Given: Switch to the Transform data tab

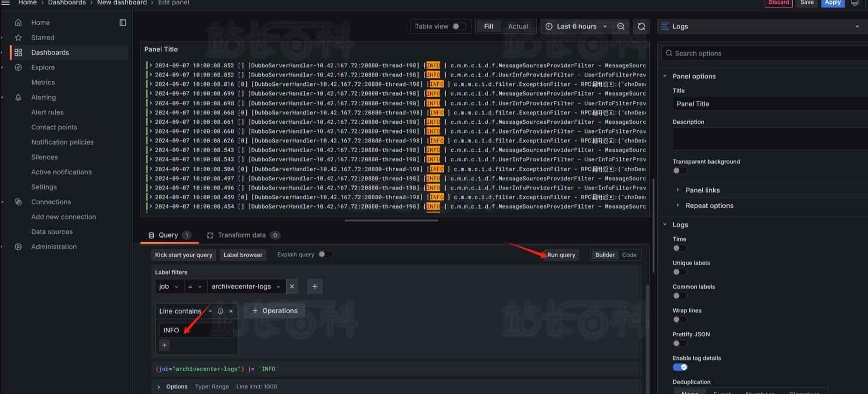Looking at the screenshot, I should tap(242, 235).
